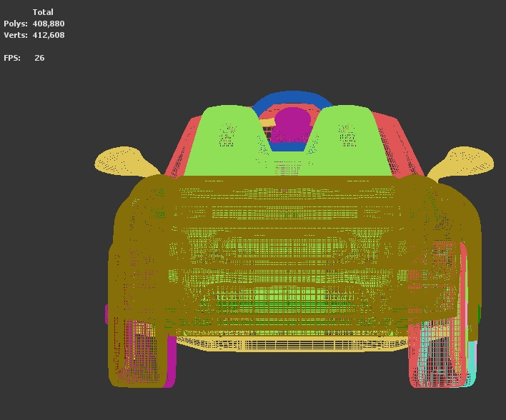Viewport: 506px width, 420px height.
Task: Click the FPS value 26
Action: [x=39, y=58]
